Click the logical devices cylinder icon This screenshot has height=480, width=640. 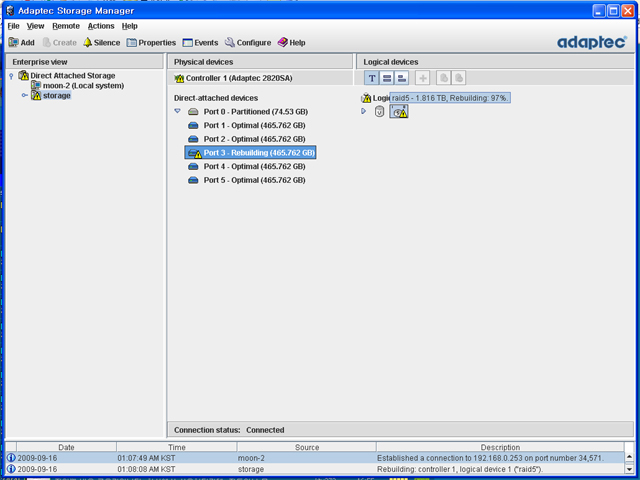pyautogui.click(x=379, y=111)
